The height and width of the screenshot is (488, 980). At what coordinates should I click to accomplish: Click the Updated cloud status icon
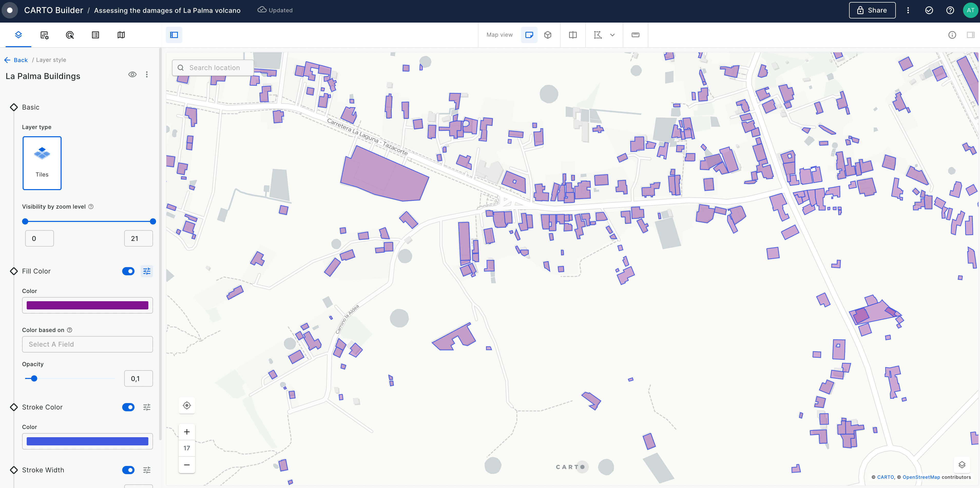(x=262, y=9)
